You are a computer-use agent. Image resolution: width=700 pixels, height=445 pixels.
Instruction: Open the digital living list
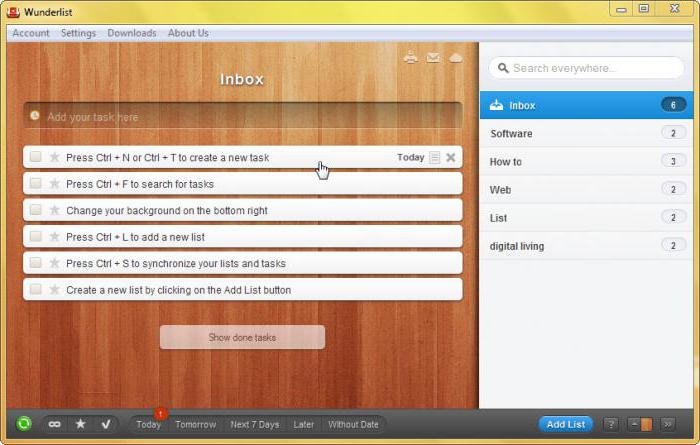(587, 246)
